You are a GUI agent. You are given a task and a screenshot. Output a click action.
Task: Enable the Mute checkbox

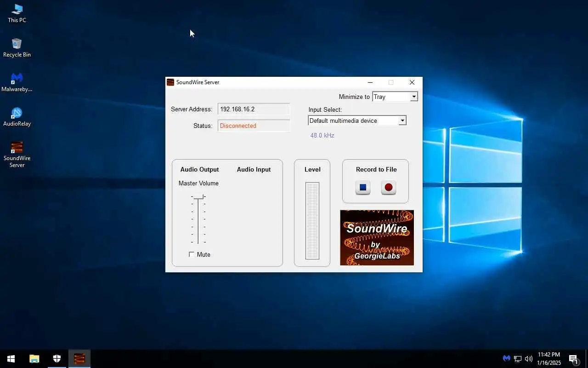(x=192, y=254)
